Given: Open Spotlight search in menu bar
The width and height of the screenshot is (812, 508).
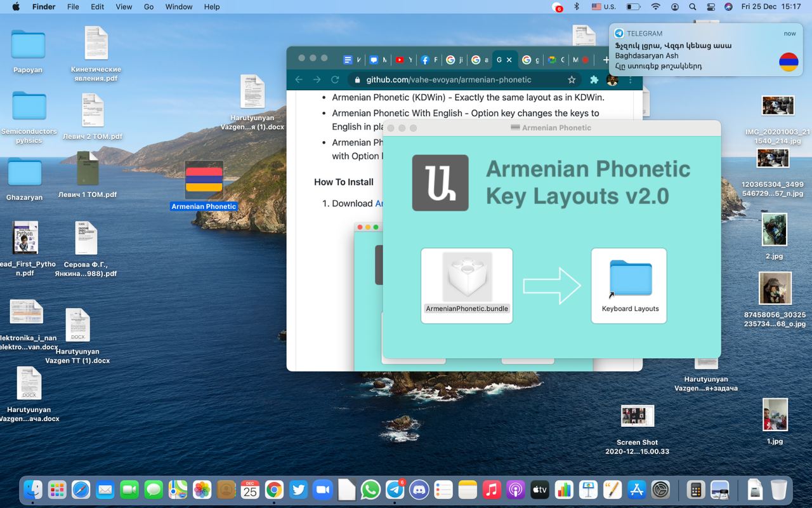Looking at the screenshot, I should [x=693, y=7].
